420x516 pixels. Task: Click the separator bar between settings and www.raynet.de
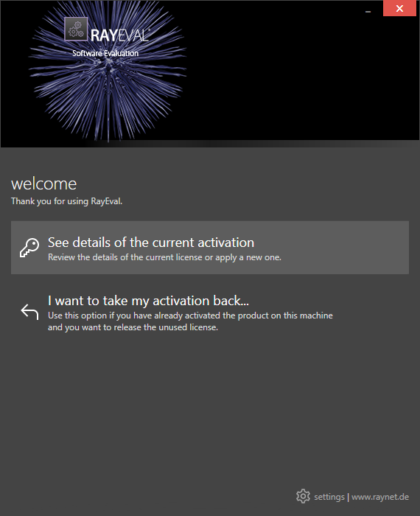pyautogui.click(x=348, y=497)
